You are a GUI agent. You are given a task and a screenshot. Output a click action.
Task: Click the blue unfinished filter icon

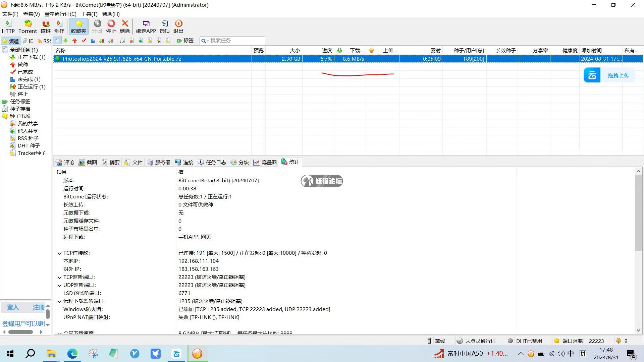pos(93,41)
